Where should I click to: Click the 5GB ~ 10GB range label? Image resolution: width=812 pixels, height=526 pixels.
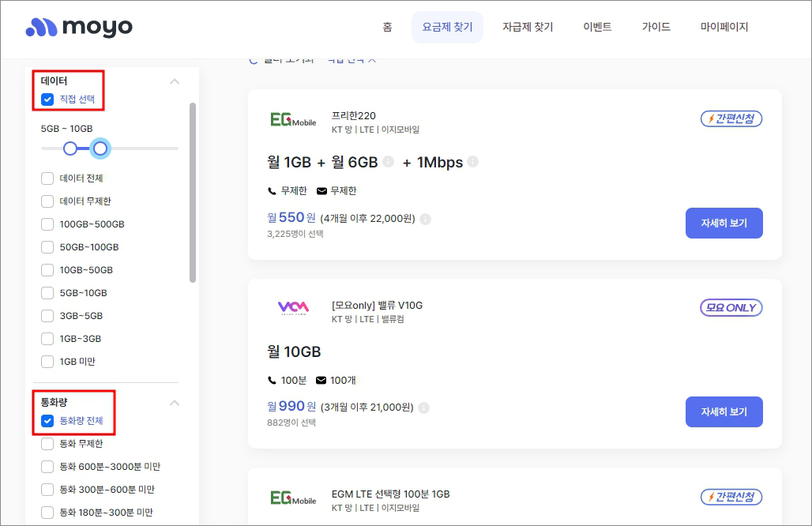67,129
